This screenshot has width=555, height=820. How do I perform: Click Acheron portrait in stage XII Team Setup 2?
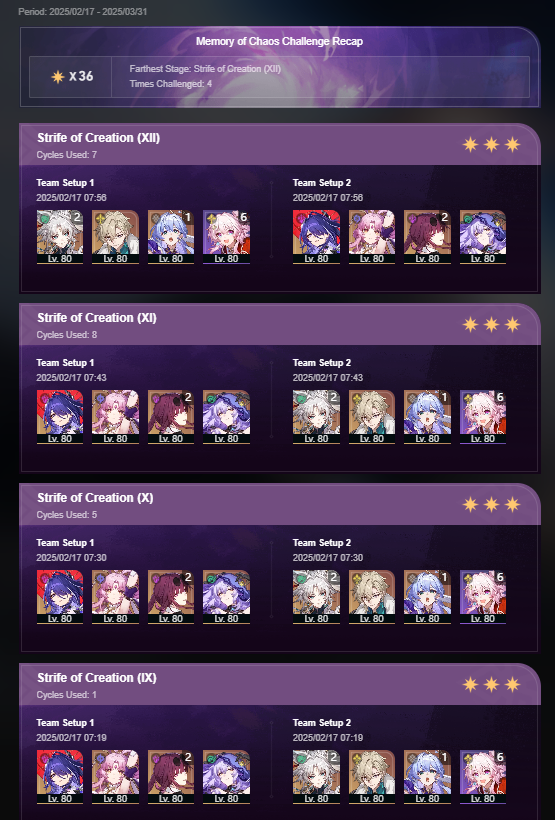click(316, 236)
